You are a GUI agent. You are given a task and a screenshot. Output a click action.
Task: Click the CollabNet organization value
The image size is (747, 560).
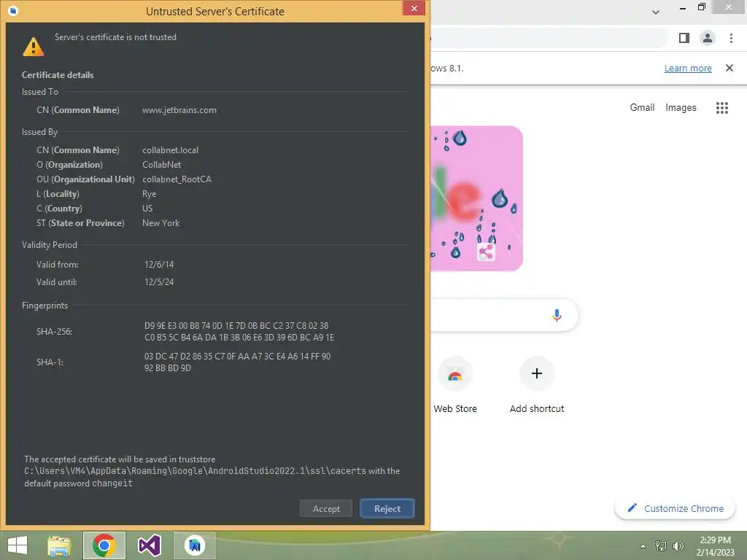pos(161,165)
